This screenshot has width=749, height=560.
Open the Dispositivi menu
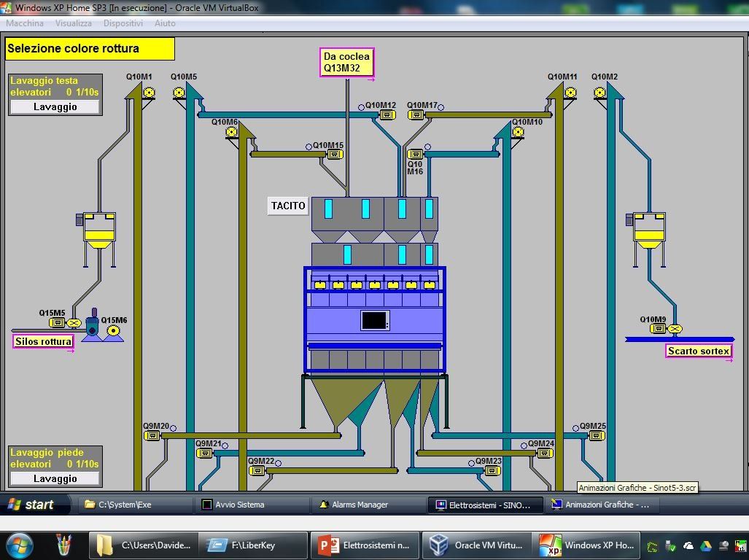(x=123, y=23)
